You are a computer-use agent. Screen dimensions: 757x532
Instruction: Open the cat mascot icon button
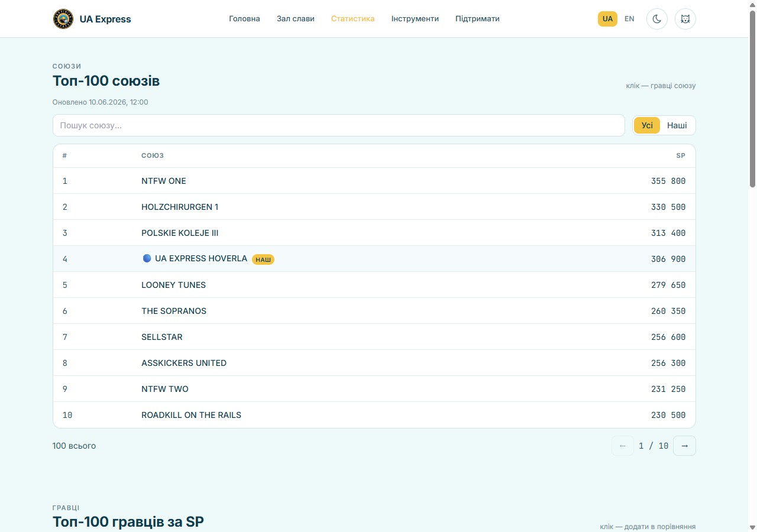click(685, 19)
